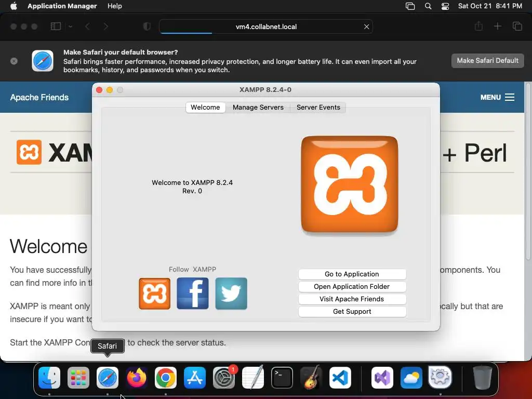532x399 pixels.
Task: Open the Application Manager menu
Action: pos(62,6)
